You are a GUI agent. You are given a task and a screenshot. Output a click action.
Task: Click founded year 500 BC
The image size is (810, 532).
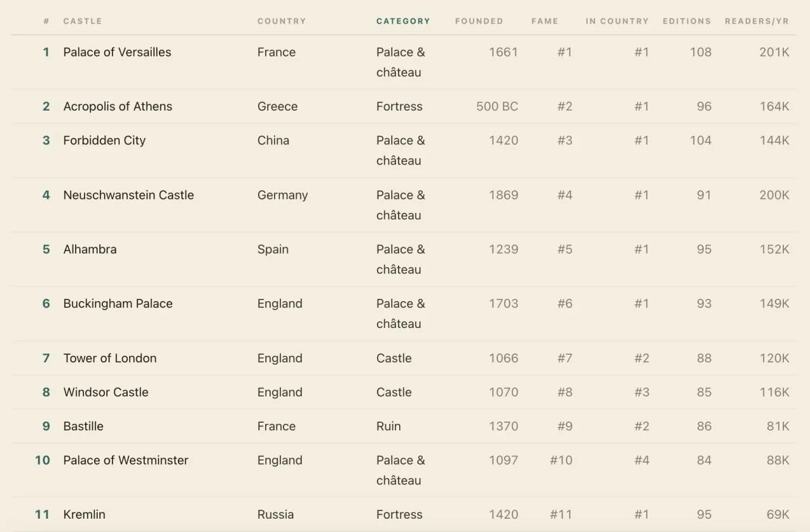tap(497, 106)
